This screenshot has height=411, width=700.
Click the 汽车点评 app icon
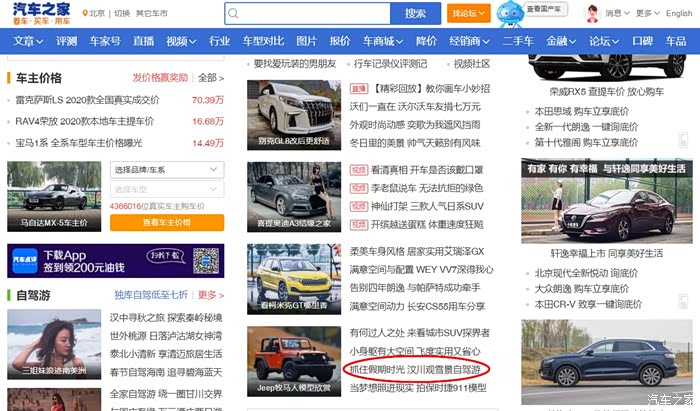25,260
